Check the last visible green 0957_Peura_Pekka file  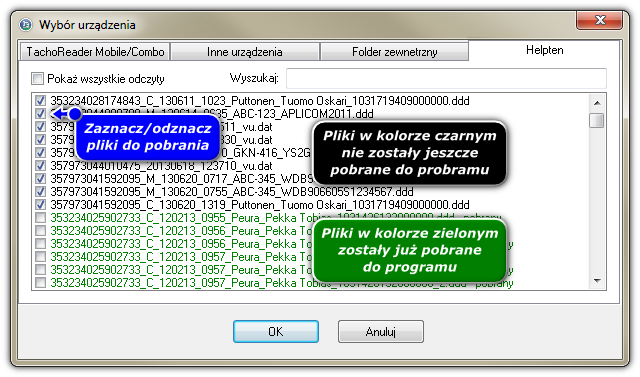click(40, 282)
